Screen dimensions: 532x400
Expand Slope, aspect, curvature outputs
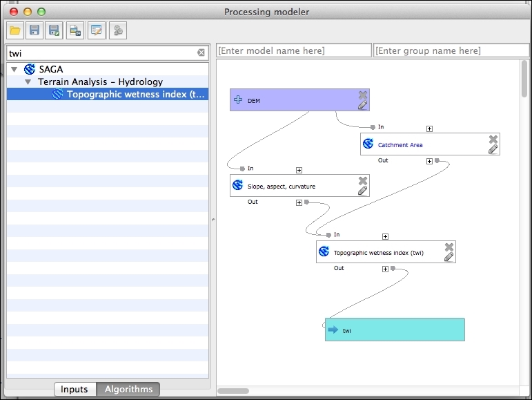click(299, 202)
